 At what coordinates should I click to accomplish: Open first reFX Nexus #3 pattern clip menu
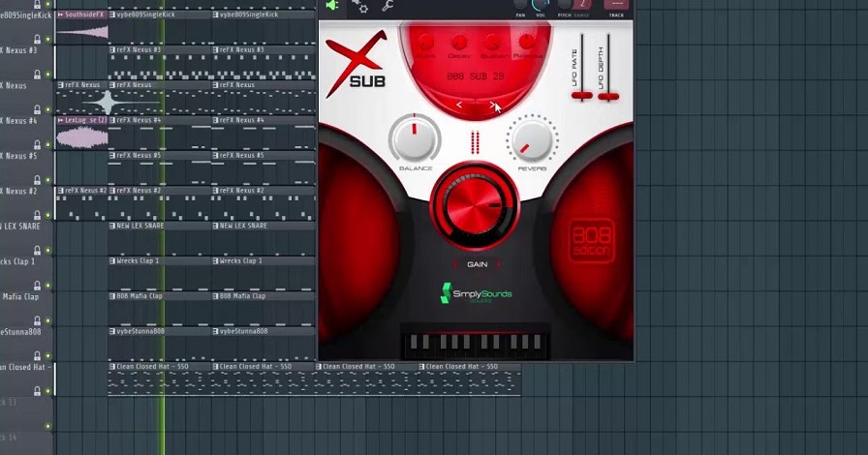click(x=112, y=49)
